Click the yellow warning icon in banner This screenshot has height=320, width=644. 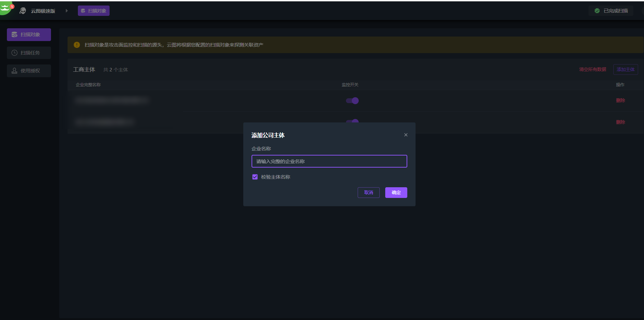pyautogui.click(x=77, y=45)
